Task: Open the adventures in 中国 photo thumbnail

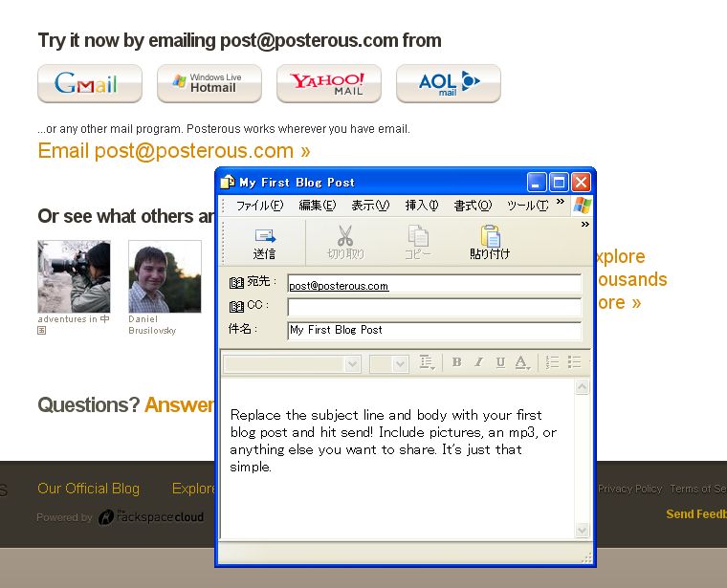Action: [75, 276]
